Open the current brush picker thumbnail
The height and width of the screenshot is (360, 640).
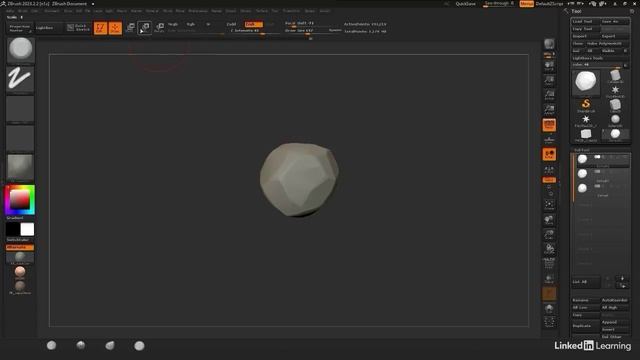pos(20,49)
